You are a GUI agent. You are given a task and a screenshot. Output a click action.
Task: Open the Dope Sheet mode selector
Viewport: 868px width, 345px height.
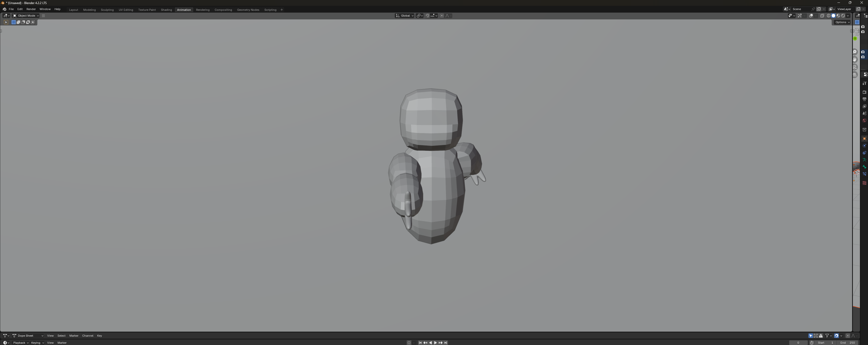(28, 336)
